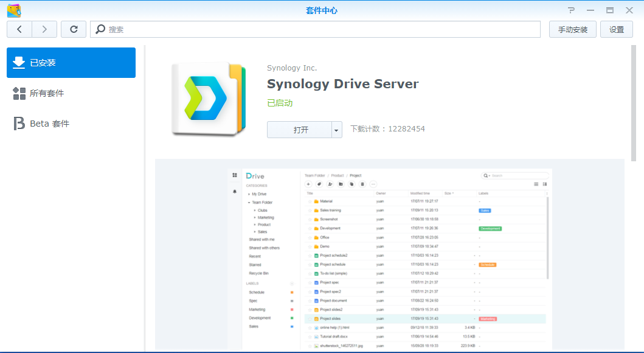This screenshot has height=353, width=644.
Task: Close the 套件中心 window
Action: coord(629,10)
